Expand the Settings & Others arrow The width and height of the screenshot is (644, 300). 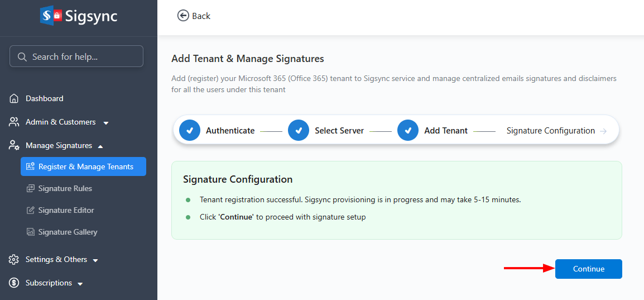pyautogui.click(x=95, y=260)
